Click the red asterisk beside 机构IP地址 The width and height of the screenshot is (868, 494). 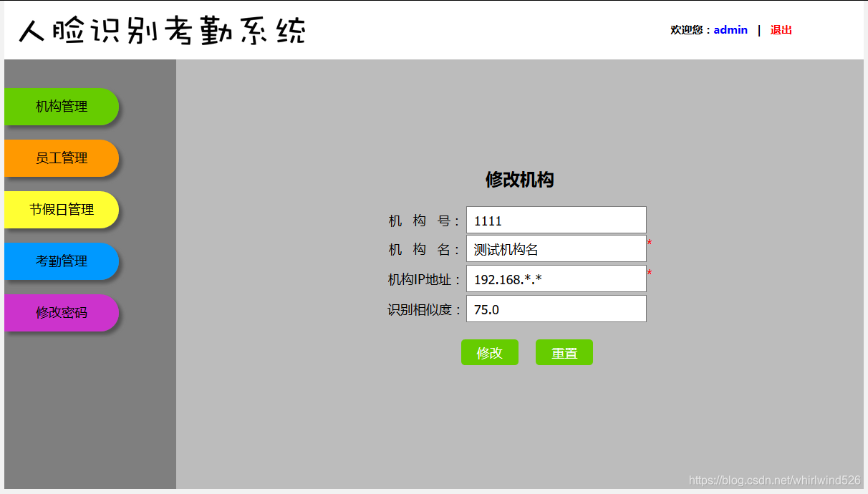(x=650, y=273)
